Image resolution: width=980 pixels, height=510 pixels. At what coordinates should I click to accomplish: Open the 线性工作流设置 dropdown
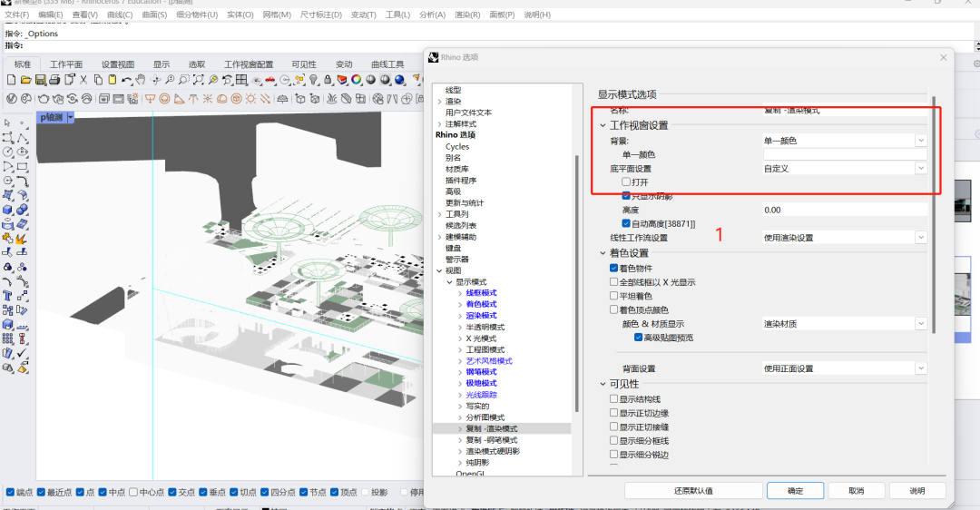click(x=845, y=238)
